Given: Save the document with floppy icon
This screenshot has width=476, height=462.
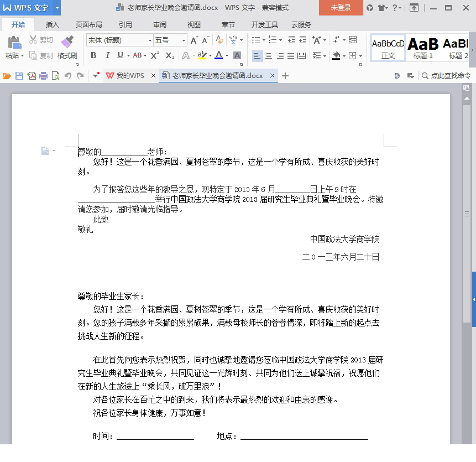Looking at the screenshot, I should click(19, 76).
